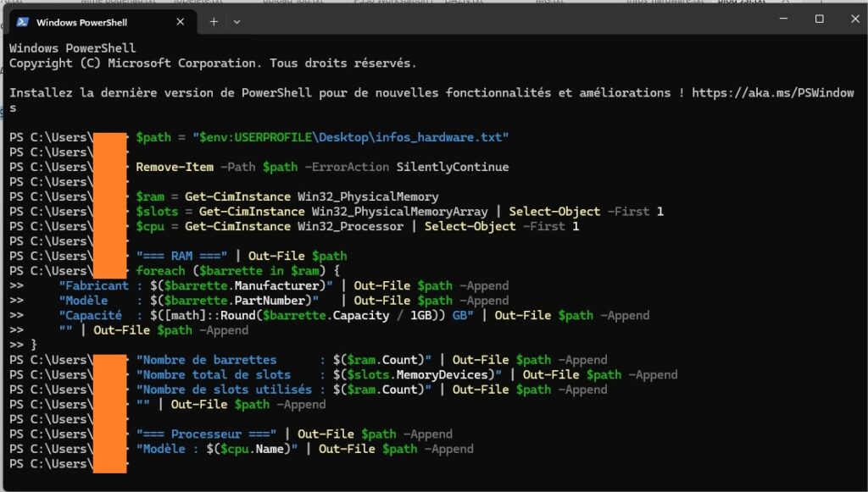Click the "=== Processeur ===" string

click(206, 434)
